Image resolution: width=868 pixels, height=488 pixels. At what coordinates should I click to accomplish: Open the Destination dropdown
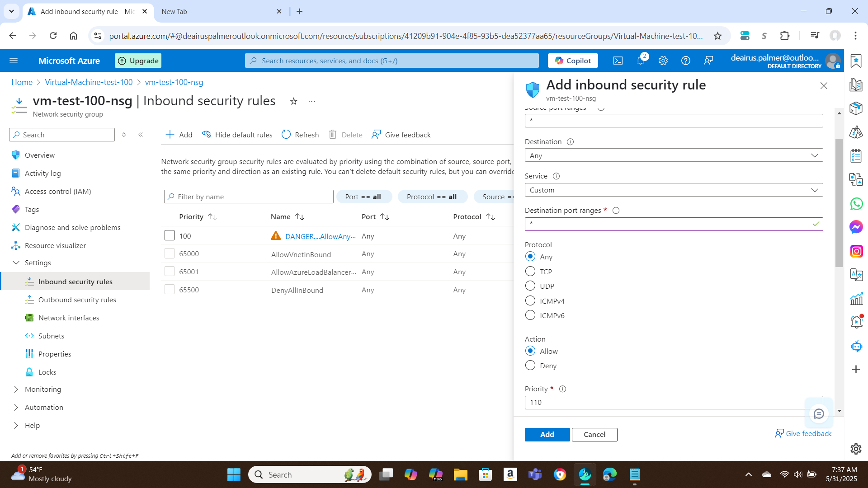point(674,155)
